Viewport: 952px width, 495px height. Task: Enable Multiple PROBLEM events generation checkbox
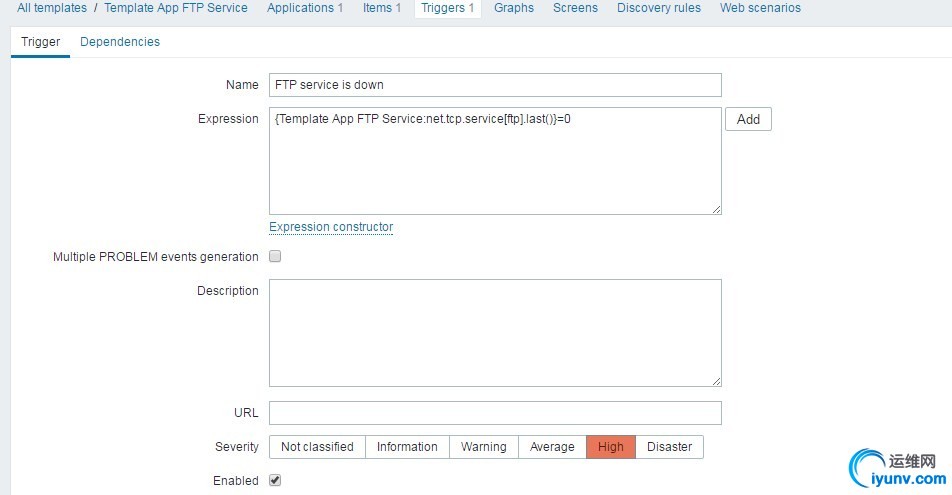click(x=276, y=257)
